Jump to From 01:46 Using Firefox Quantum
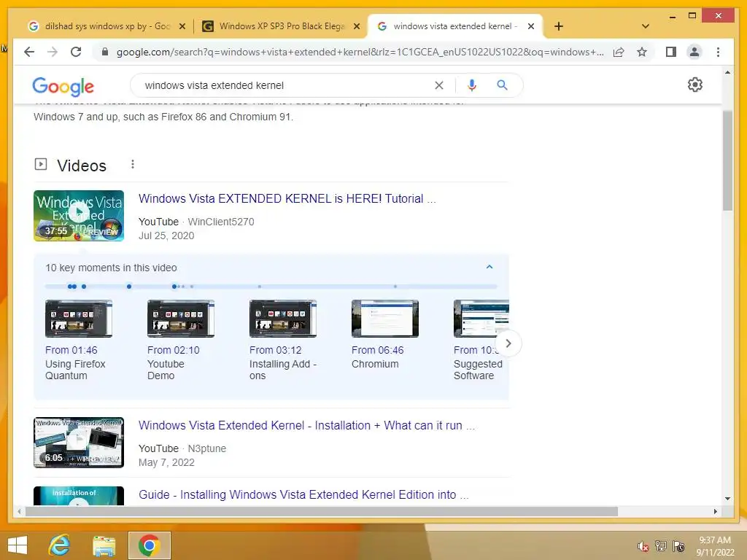This screenshot has height=560, width=747. pyautogui.click(x=75, y=363)
